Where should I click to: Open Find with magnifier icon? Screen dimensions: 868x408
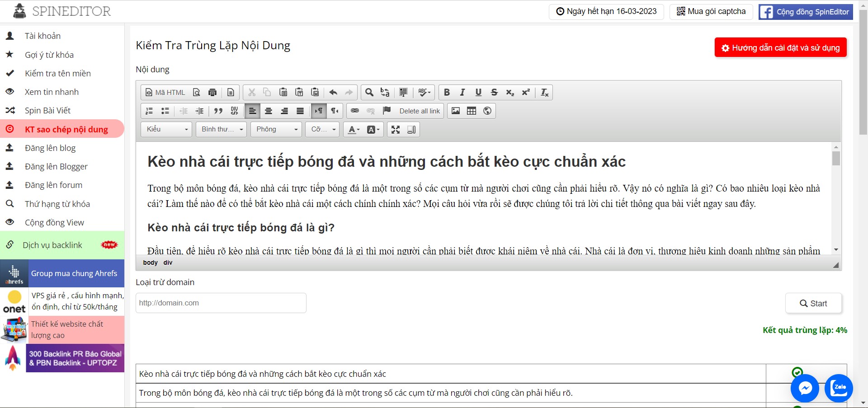point(369,92)
